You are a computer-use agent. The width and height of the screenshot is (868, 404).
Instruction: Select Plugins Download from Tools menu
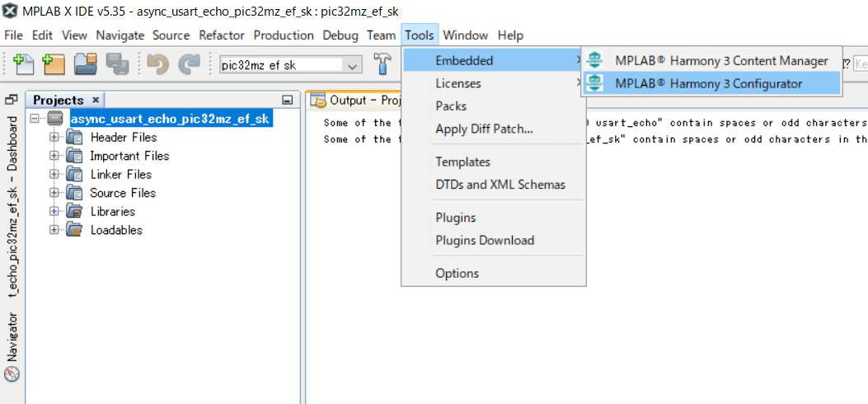pyautogui.click(x=485, y=241)
